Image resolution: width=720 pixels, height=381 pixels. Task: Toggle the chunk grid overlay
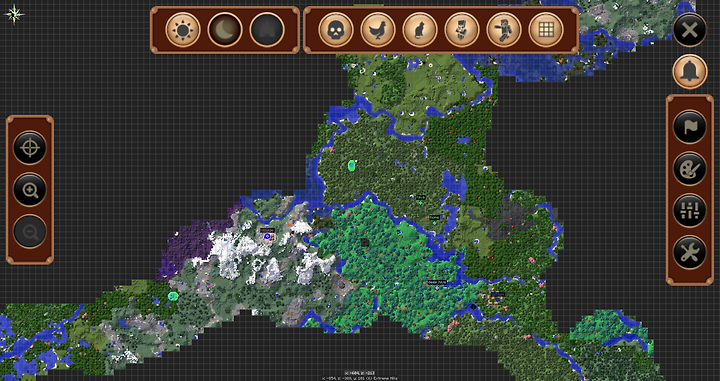546,30
